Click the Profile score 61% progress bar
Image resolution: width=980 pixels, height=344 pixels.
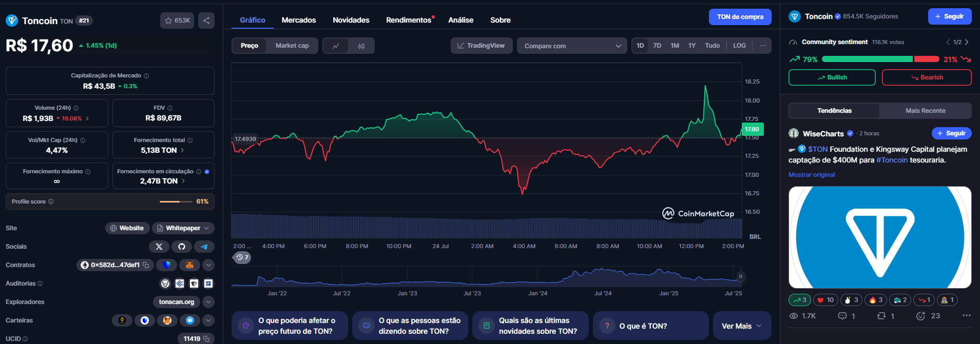[176, 201]
